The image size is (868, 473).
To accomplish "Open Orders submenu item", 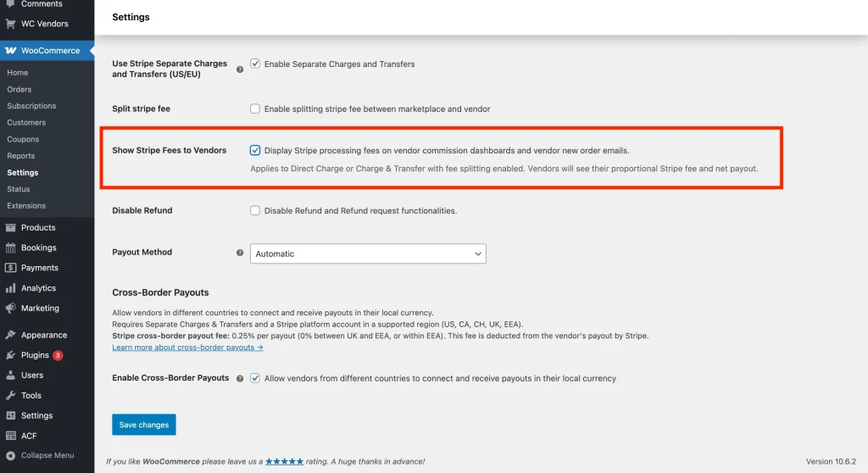I will click(19, 89).
